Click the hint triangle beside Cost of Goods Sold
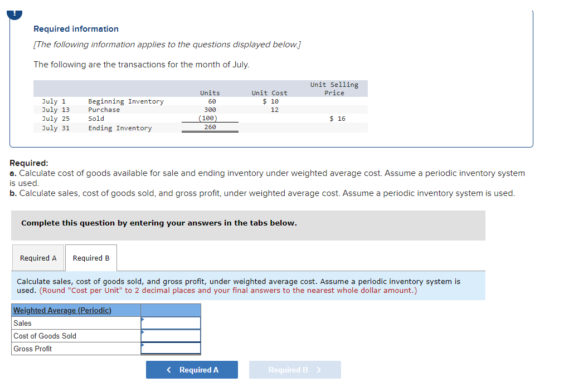The width and height of the screenshot is (564, 392). point(143,332)
